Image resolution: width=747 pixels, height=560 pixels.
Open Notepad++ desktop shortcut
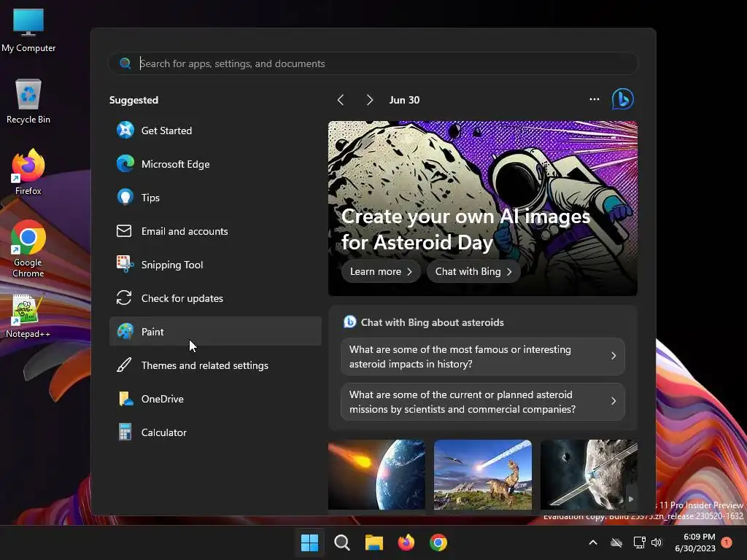coord(28,316)
